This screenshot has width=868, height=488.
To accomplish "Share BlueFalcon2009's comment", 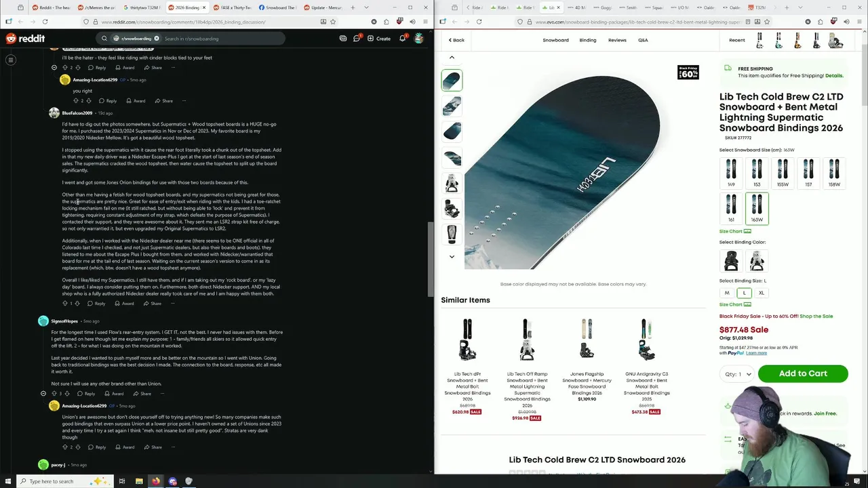I will (x=152, y=304).
